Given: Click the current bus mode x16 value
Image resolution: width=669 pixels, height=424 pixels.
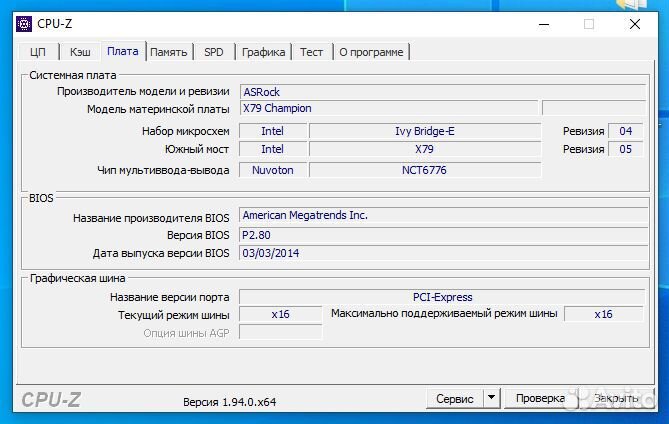Looking at the screenshot, I should (281, 314).
